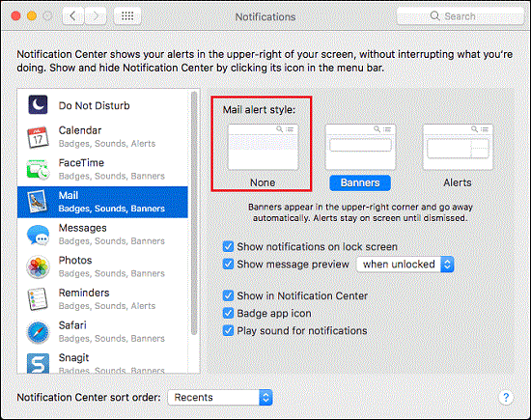Show all preferences grid icon
Screen dimensions: 531x420
click(127, 15)
